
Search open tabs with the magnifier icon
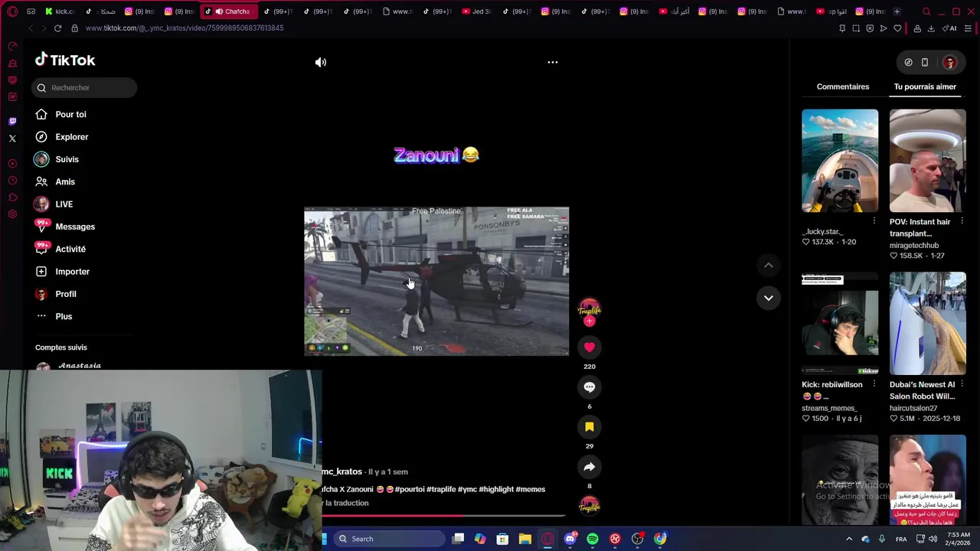926,11
